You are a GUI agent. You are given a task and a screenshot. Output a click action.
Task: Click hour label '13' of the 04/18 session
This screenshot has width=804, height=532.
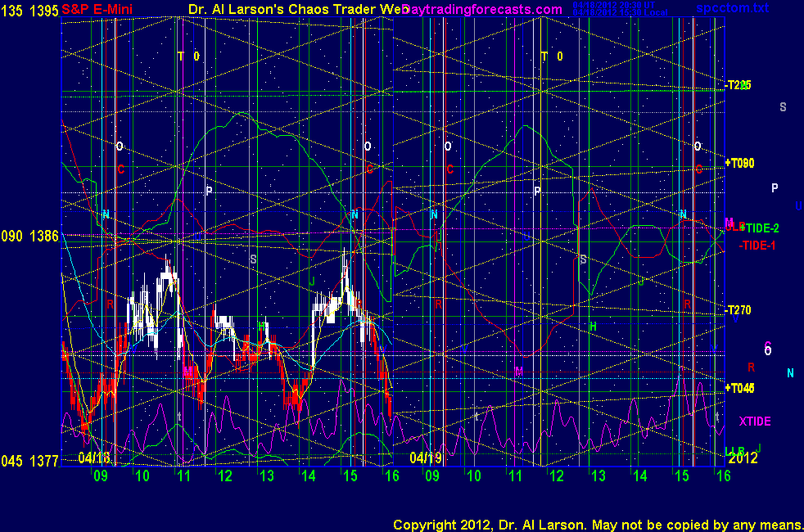(x=267, y=476)
